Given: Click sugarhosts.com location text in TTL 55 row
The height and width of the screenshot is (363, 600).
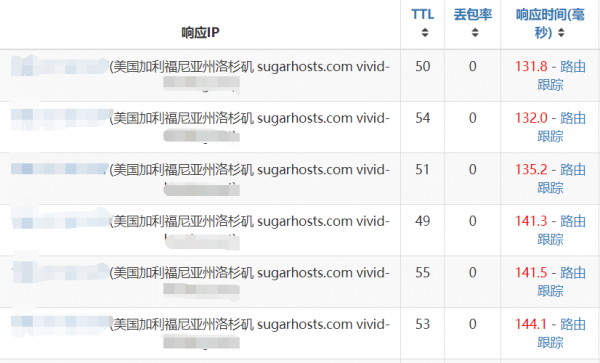Looking at the screenshot, I should (x=250, y=273).
